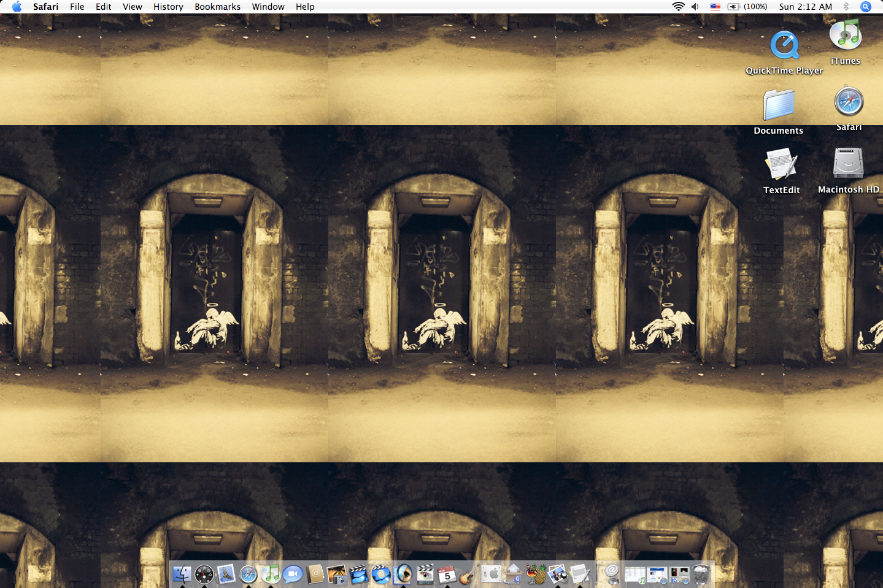883x588 pixels.
Task: Click the Bluetooth icon in menu bar
Action: coord(846,7)
